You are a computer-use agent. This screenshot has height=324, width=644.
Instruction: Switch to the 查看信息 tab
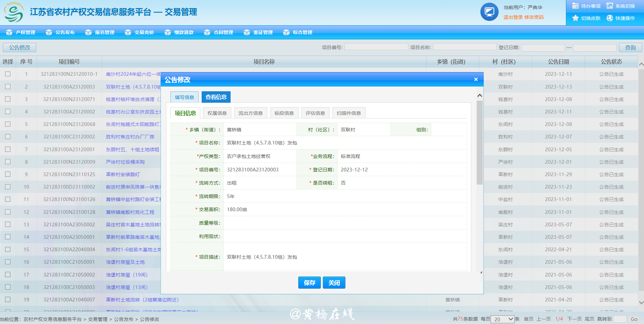216,97
